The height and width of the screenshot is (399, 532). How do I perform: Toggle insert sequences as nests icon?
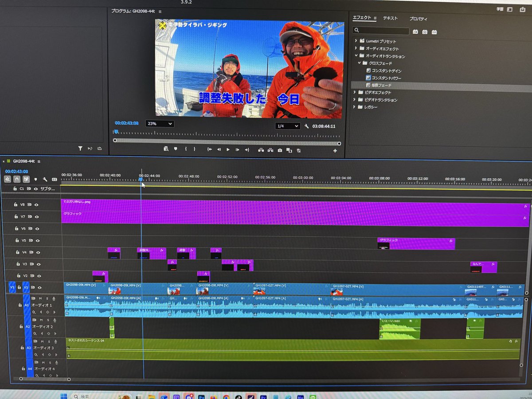(8, 179)
